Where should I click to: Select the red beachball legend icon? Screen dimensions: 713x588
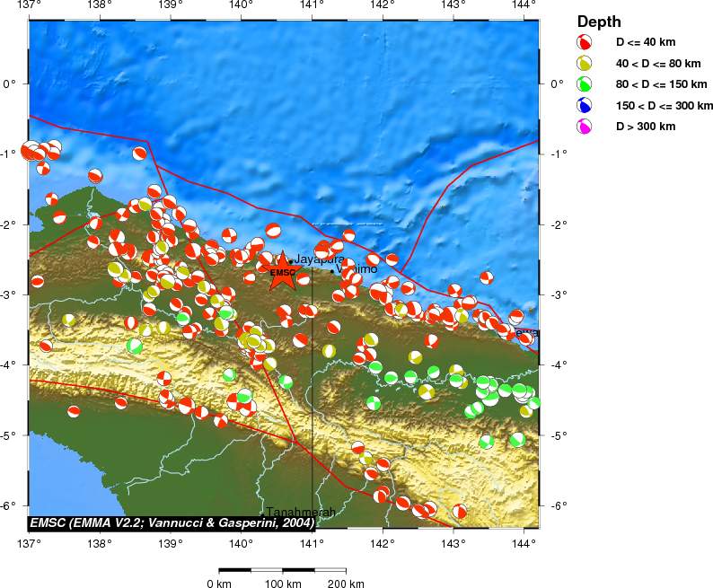click(585, 42)
